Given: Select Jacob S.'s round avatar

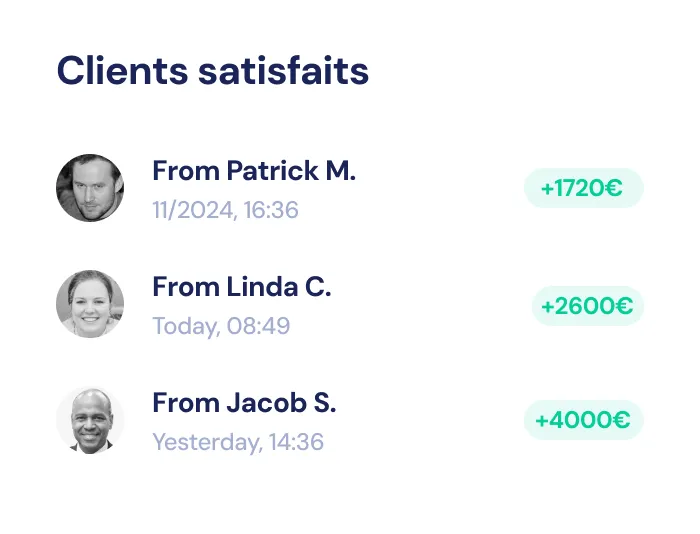Looking at the screenshot, I should 90,420.
